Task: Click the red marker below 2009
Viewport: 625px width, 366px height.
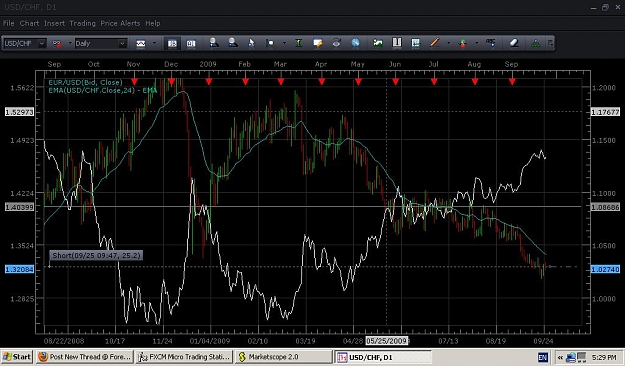Action: [x=209, y=82]
